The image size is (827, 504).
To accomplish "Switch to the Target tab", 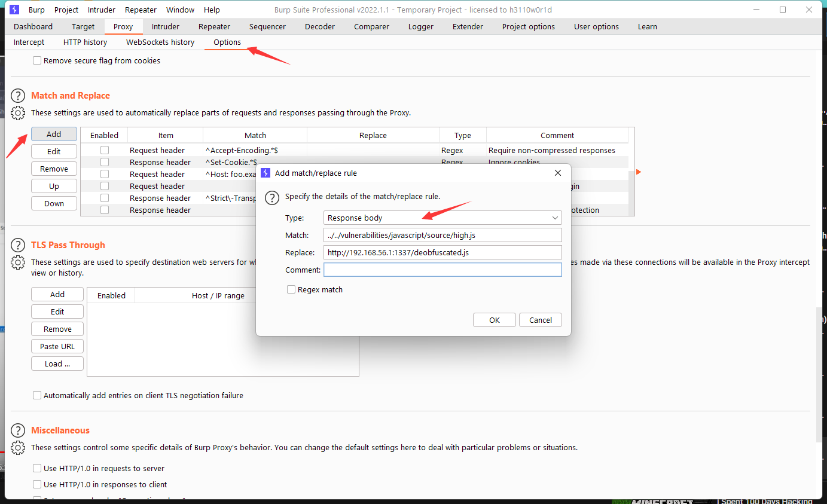I will point(83,26).
